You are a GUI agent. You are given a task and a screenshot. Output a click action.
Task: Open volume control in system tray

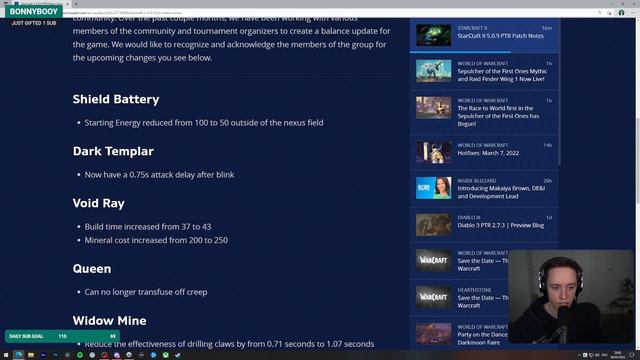pos(597,355)
